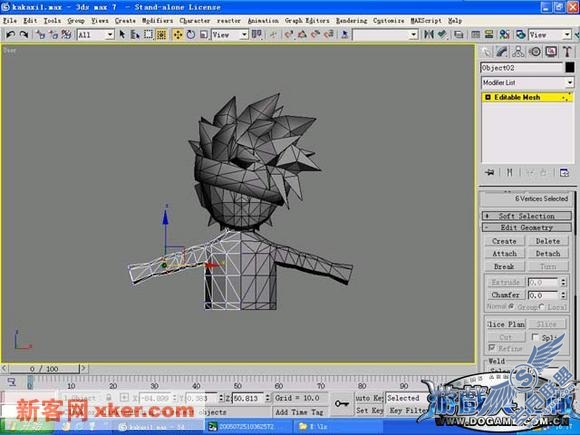
Task: Activate Select and Move tool
Action: click(178, 35)
